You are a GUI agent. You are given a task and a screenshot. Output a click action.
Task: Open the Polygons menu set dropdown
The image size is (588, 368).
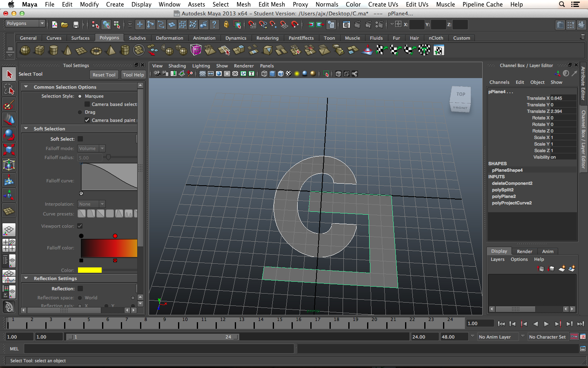click(x=25, y=24)
